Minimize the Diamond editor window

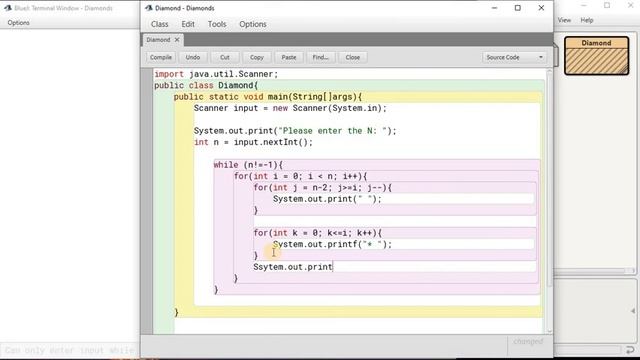click(x=494, y=8)
